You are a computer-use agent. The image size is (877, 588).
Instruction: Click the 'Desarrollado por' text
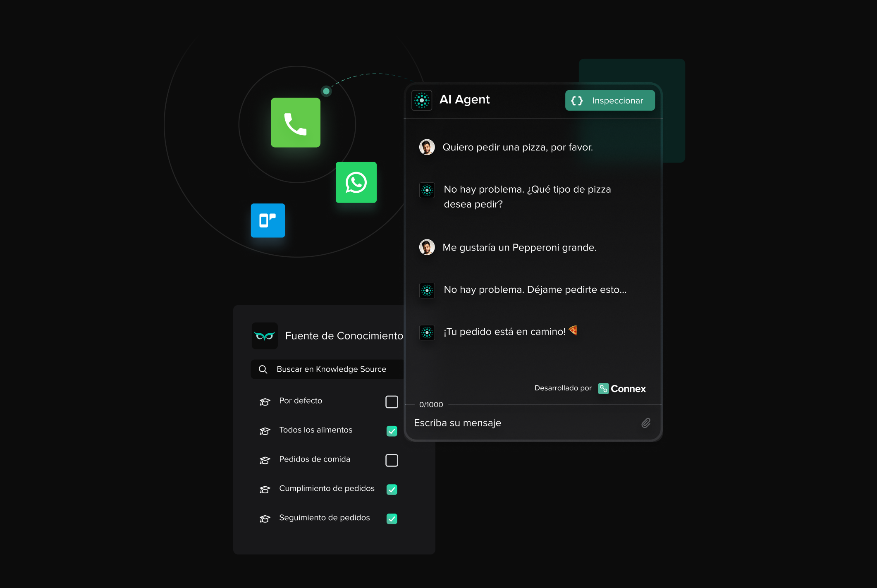pyautogui.click(x=563, y=388)
